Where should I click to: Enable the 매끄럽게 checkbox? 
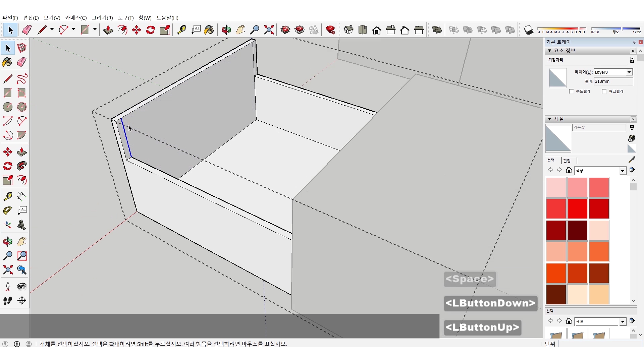click(x=604, y=92)
